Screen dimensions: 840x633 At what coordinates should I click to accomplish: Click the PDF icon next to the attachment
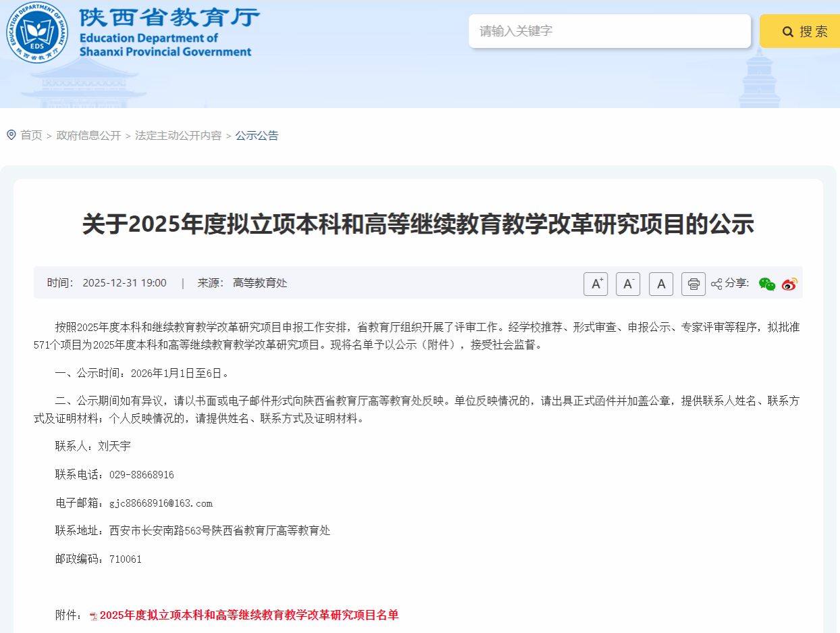94,615
